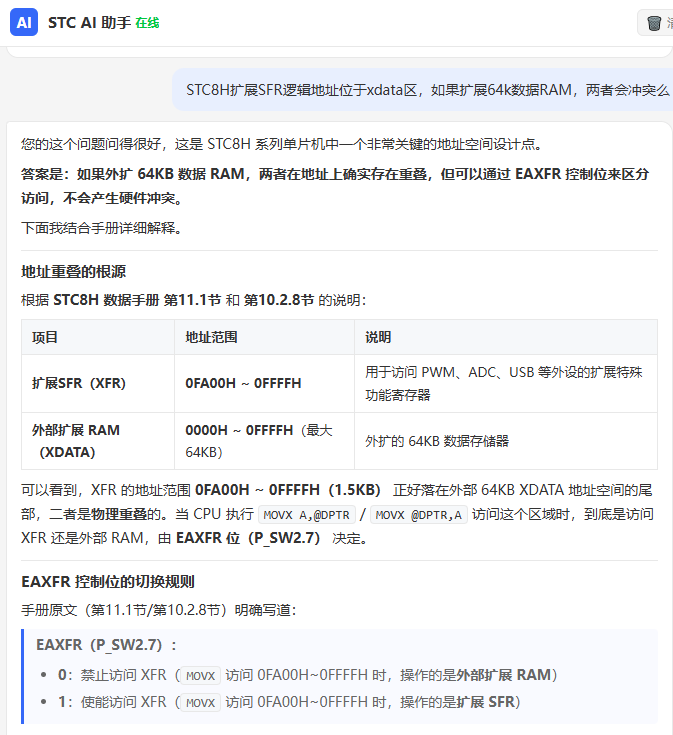Click the EAXFR 控制位的切换规则 heading
The width and height of the screenshot is (673, 735).
[108, 582]
